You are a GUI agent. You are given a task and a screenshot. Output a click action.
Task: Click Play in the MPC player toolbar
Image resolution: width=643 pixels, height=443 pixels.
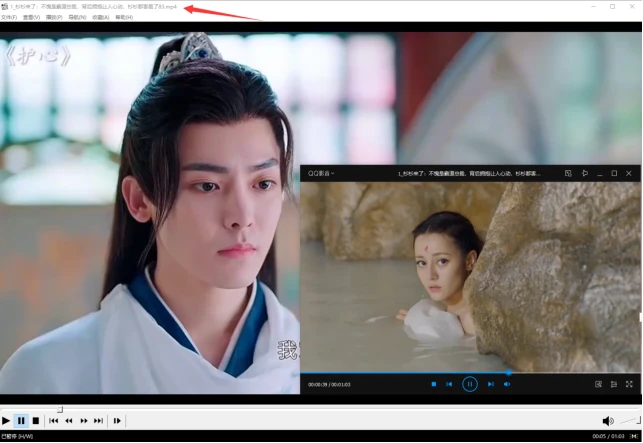click(6, 420)
